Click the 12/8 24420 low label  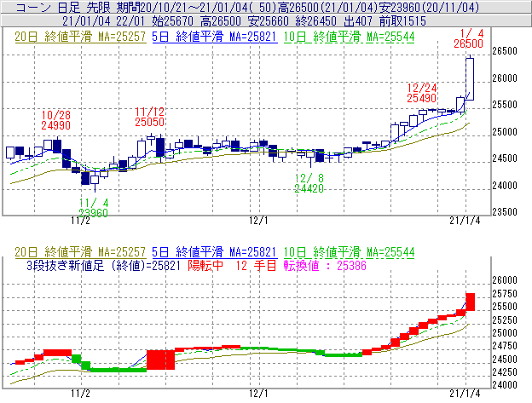click(309, 183)
